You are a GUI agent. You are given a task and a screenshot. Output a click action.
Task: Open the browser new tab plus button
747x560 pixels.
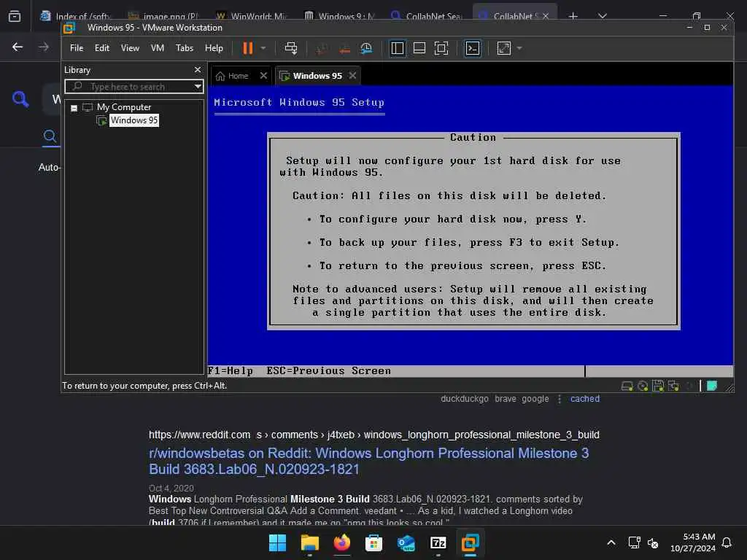click(573, 16)
